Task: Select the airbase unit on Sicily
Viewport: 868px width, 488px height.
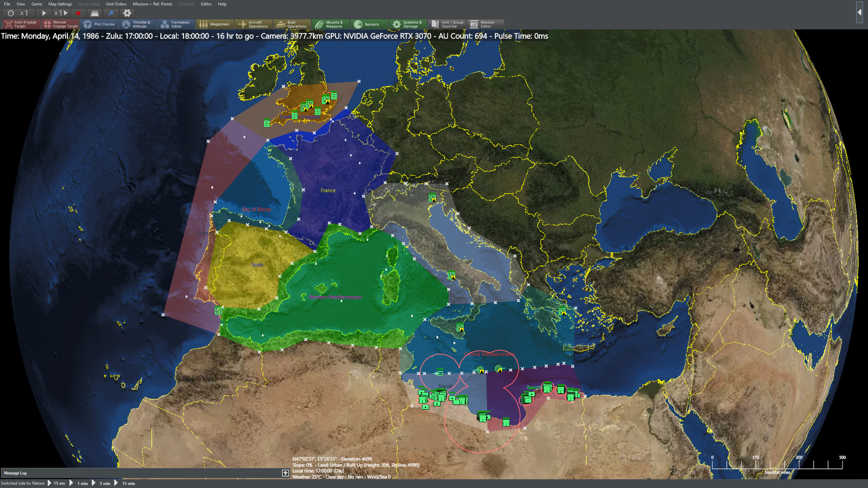Action: (x=460, y=327)
